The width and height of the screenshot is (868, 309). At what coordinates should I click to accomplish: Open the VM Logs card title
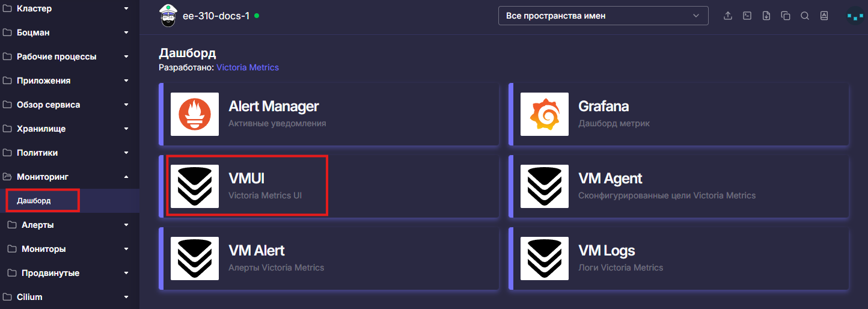coord(607,251)
